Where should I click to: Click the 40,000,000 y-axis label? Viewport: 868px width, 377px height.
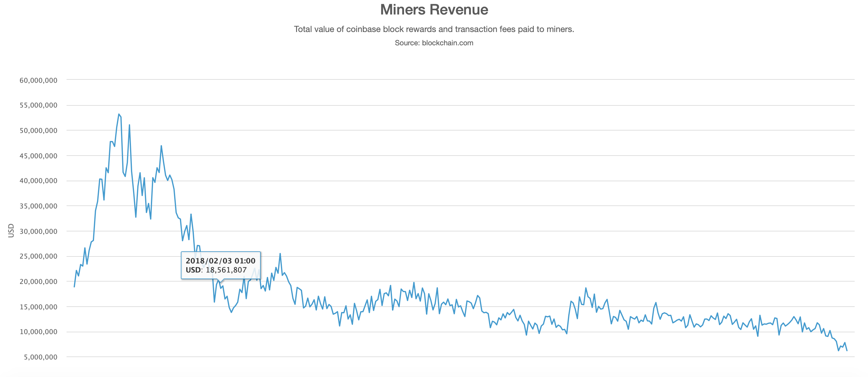38,181
